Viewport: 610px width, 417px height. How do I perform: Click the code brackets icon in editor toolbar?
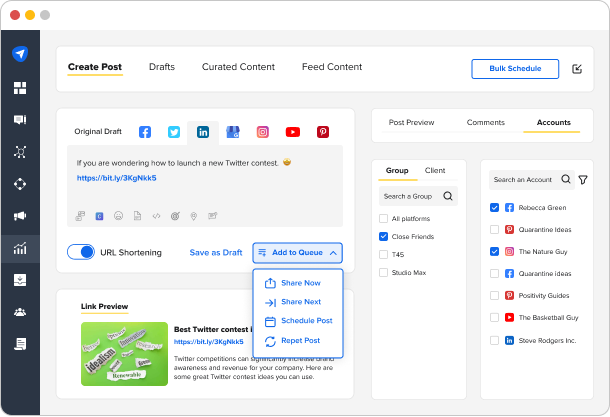point(156,216)
